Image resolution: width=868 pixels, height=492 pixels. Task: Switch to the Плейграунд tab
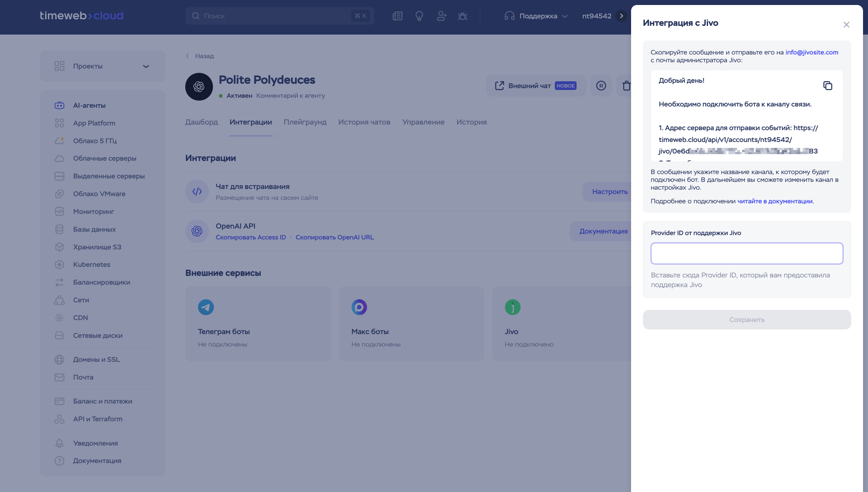305,122
